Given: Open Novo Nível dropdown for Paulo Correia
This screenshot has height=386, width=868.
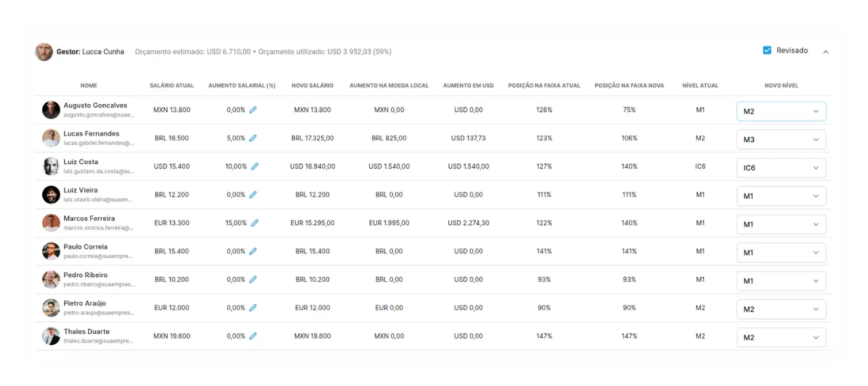Looking at the screenshot, I should [781, 253].
